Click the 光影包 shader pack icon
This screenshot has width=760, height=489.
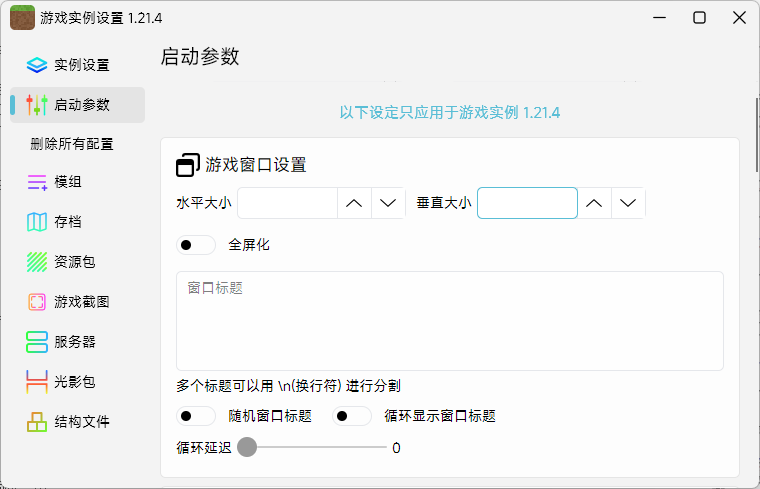(37, 382)
